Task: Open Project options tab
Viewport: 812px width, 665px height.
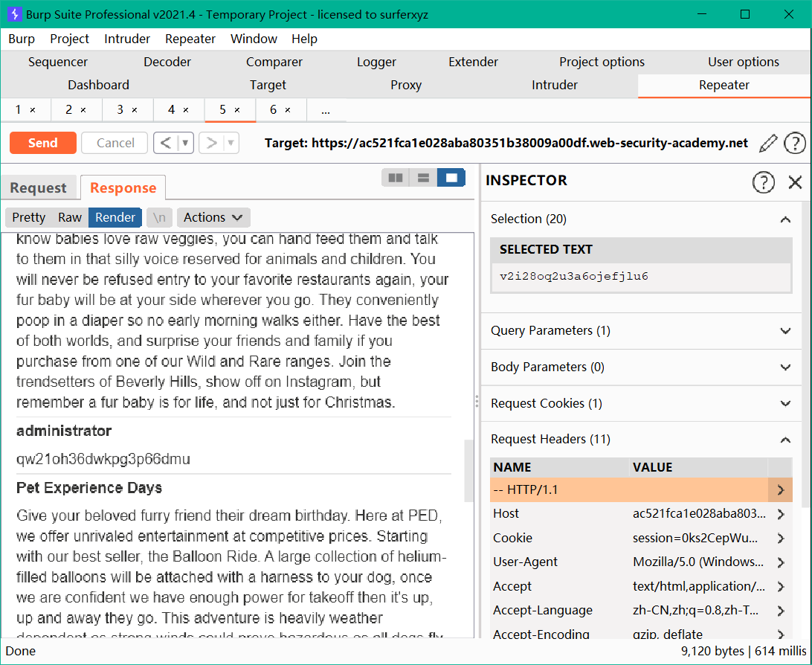Action: point(602,62)
